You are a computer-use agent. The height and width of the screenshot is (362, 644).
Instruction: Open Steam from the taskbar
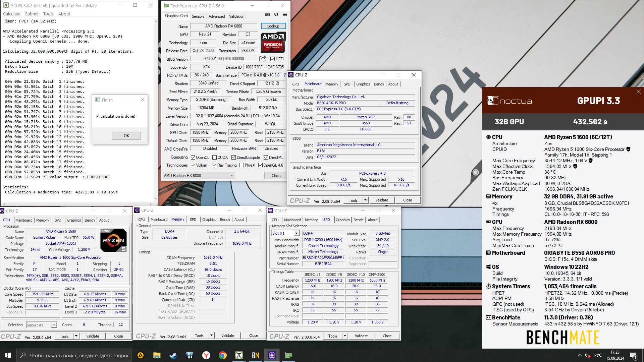[x=173, y=355]
